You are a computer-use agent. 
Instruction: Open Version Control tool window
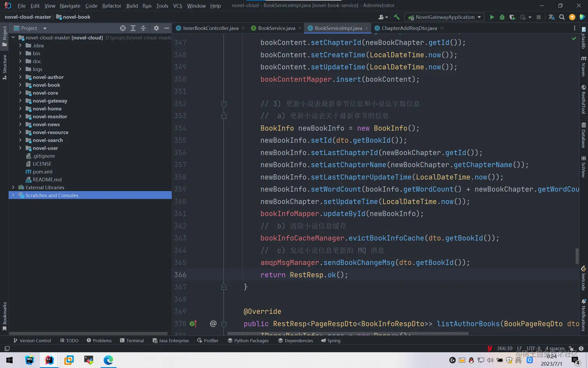coord(32,341)
